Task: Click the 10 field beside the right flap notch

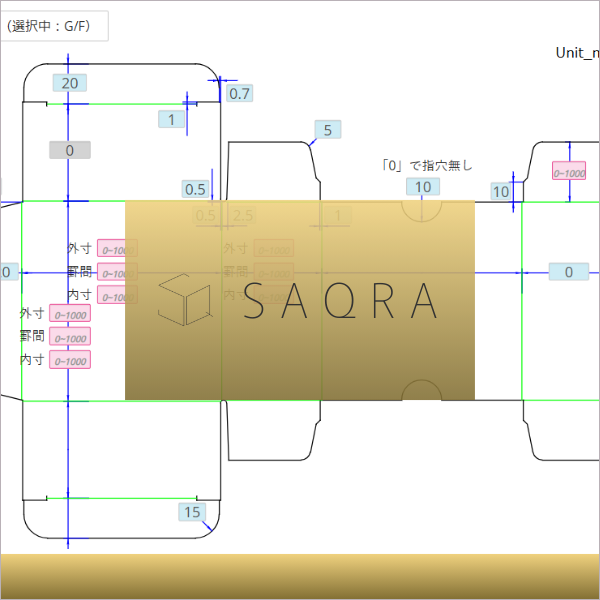Action: pos(501,191)
